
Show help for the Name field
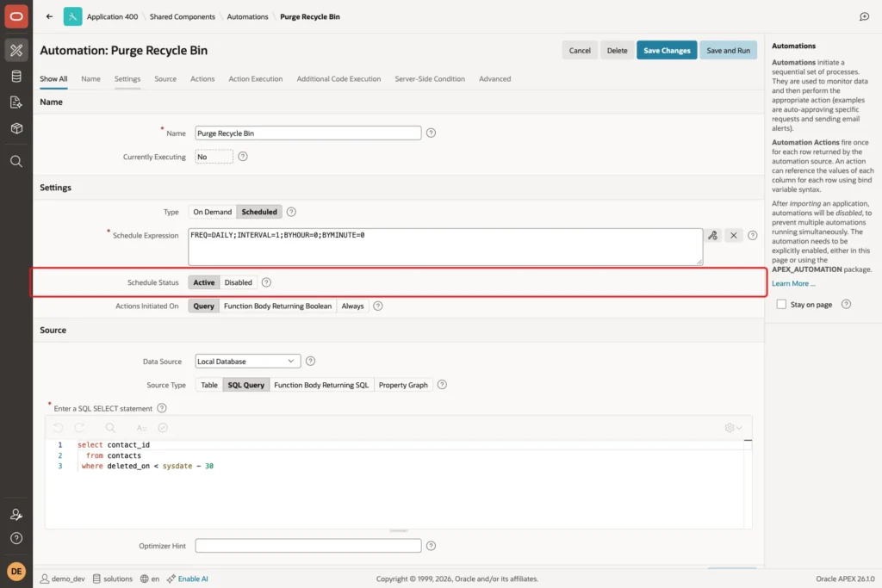point(431,133)
